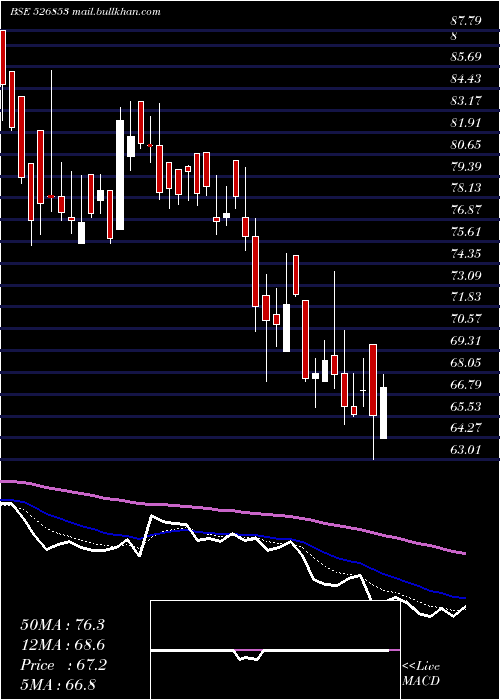
Task: Choose the 74.35 axis label
Action: [466, 254]
